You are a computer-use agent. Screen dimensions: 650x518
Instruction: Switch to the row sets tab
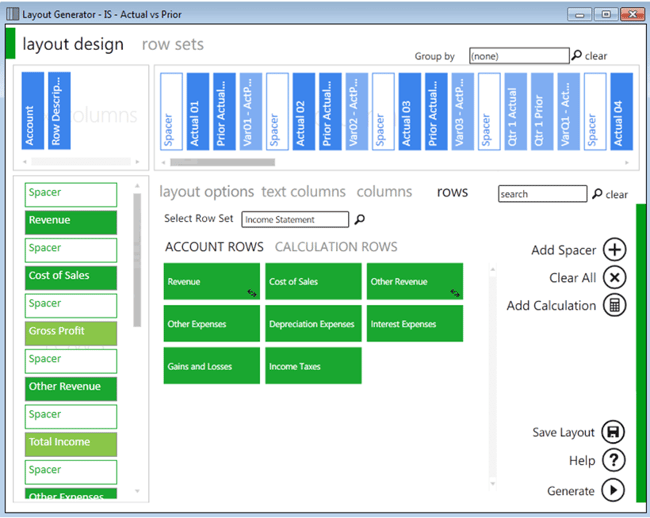pos(172,44)
